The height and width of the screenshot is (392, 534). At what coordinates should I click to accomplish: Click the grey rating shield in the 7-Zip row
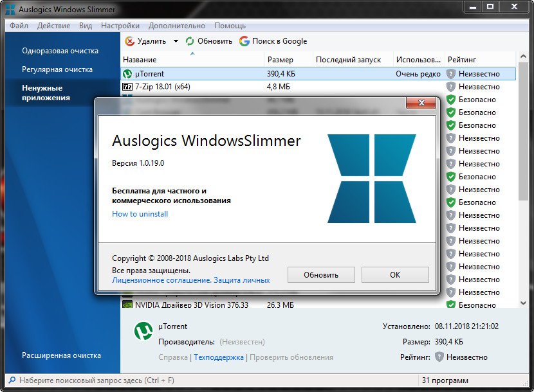click(451, 87)
